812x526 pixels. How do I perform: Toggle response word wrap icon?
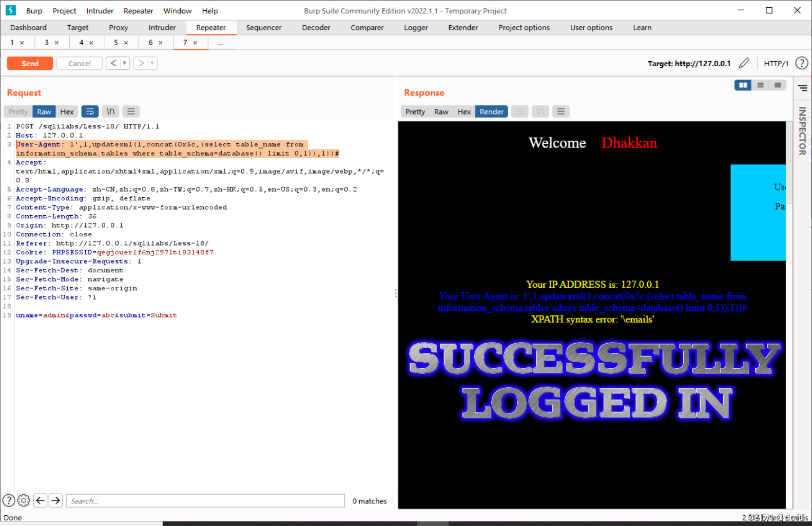coord(520,111)
